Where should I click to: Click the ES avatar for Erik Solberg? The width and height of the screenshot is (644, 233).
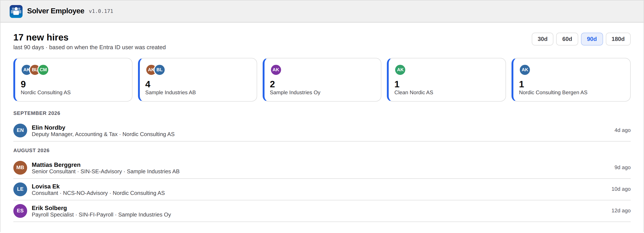pyautogui.click(x=20, y=211)
